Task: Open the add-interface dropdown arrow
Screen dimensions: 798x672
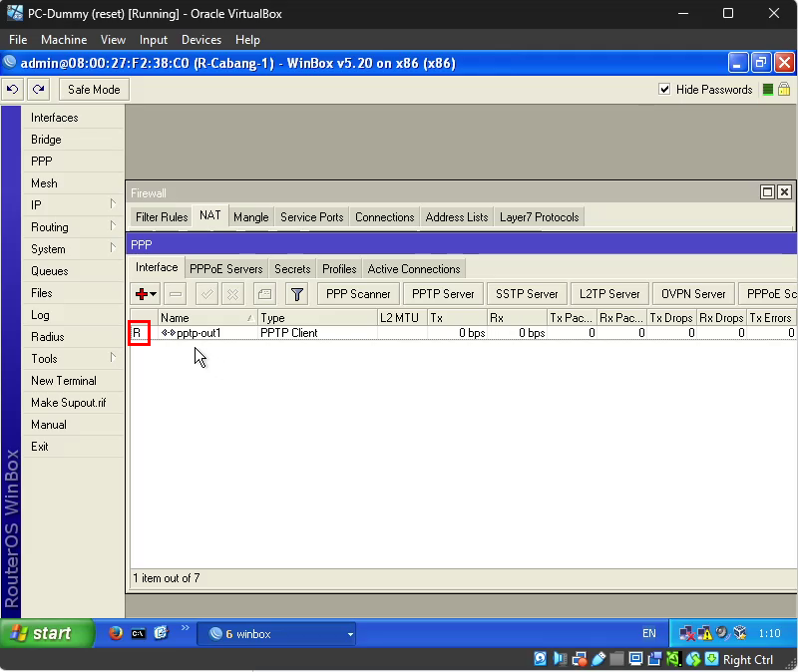Action: click(154, 294)
